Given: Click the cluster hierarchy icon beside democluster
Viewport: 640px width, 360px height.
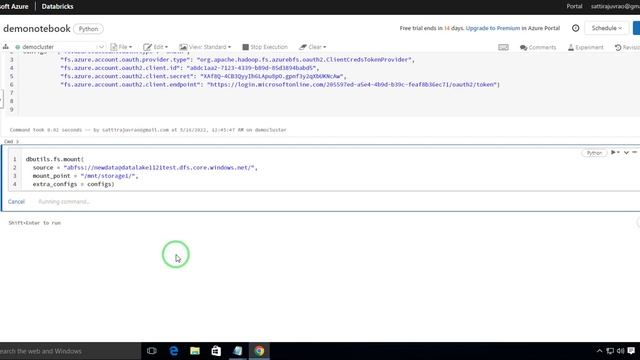Looking at the screenshot, I should 6,47.
